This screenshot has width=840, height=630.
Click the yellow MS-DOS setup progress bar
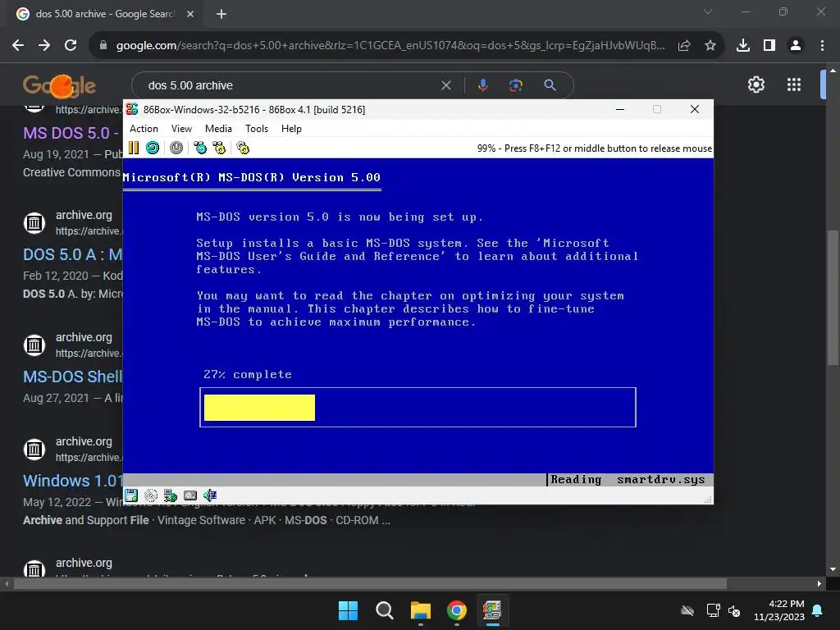pos(260,408)
